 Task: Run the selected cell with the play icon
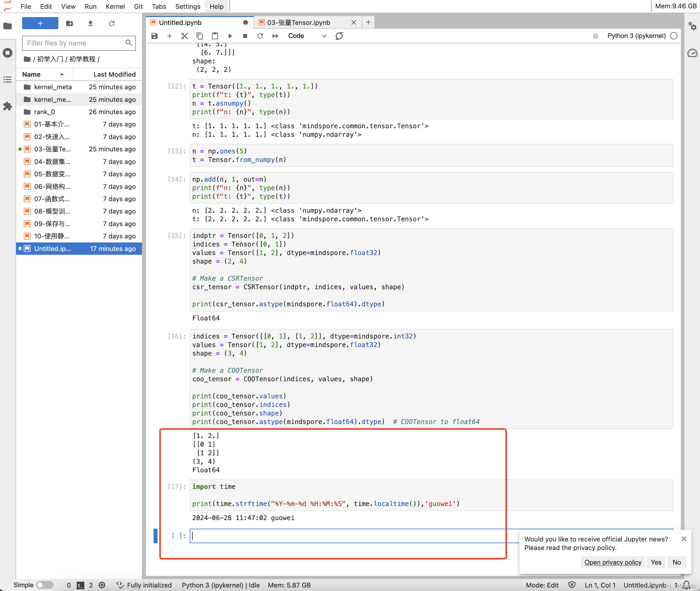pos(230,36)
